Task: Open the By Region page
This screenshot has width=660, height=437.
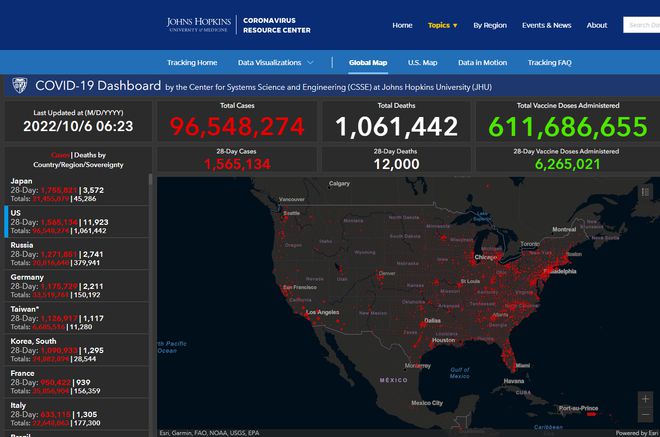Action: click(x=490, y=25)
